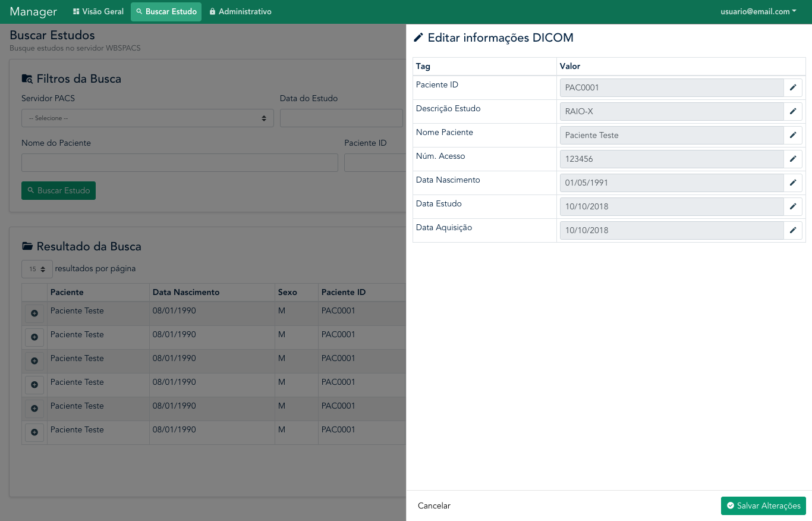Screen dimensions: 812x521
Task: Click the Data Aquisição tag label
Action: pyautogui.click(x=444, y=227)
